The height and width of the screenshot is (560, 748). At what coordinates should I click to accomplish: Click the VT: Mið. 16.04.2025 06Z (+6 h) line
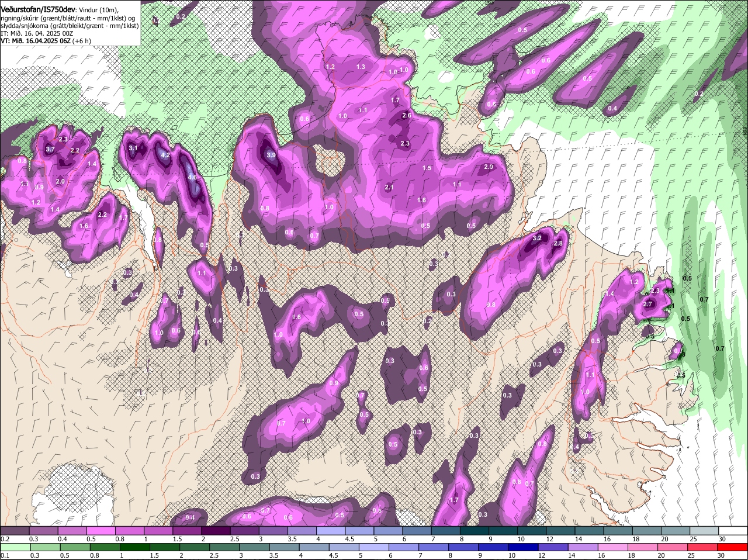[x=46, y=41]
